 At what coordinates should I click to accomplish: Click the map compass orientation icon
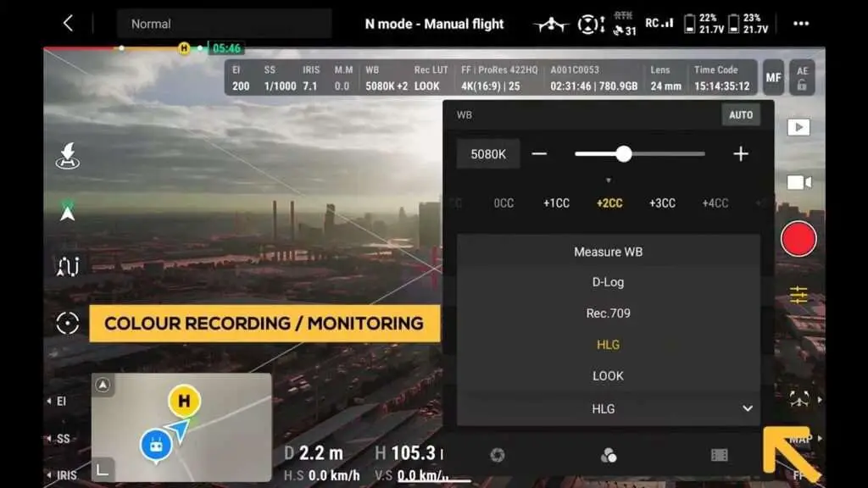[x=103, y=385]
